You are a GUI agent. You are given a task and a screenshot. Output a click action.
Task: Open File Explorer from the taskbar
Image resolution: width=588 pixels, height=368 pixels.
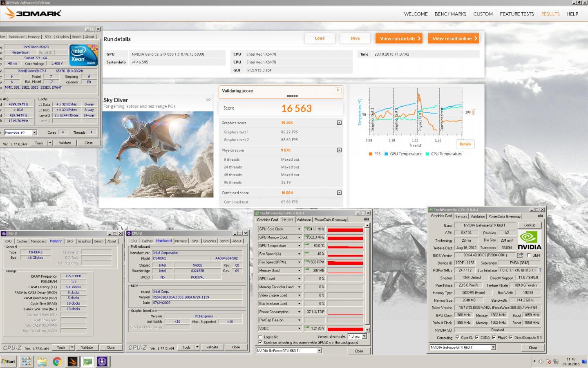click(x=42, y=361)
